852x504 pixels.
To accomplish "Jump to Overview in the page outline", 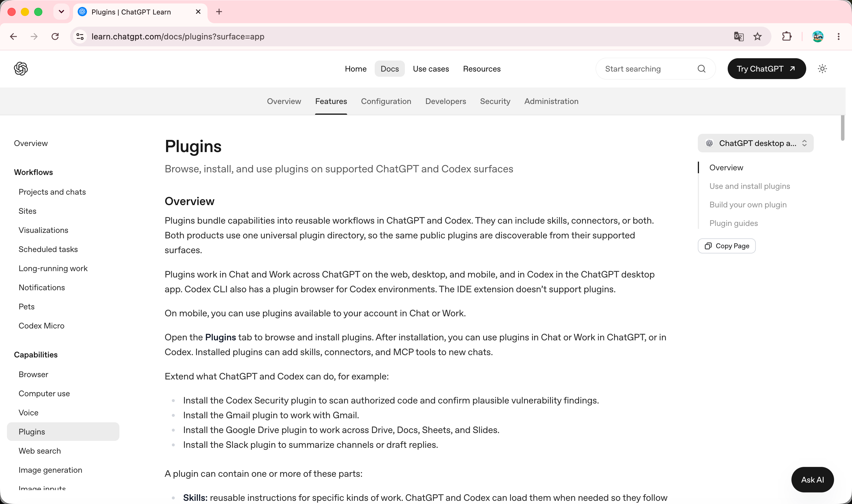I will click(726, 167).
